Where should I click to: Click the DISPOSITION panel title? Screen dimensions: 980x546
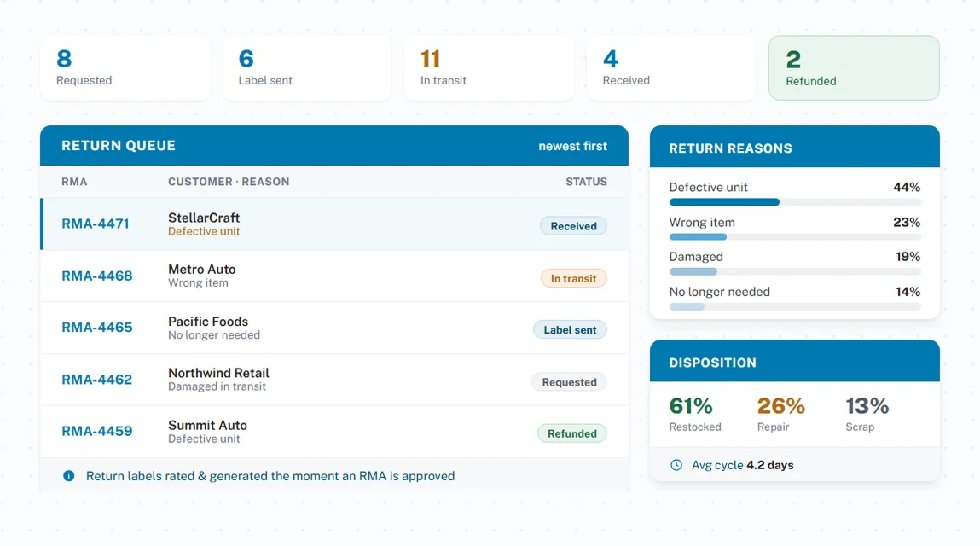pos(712,363)
